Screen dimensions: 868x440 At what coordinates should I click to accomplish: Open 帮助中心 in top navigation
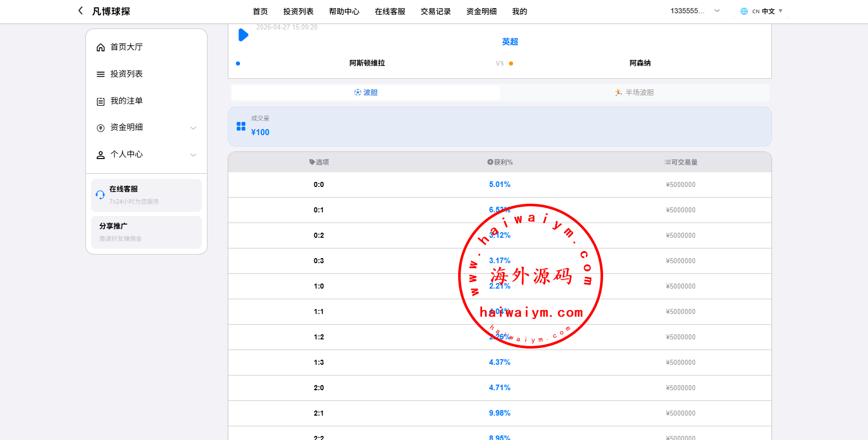[x=344, y=11]
